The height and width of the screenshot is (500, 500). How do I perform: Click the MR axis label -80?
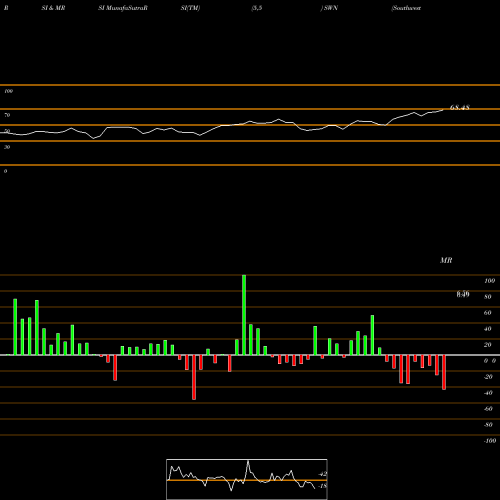pos(488,425)
